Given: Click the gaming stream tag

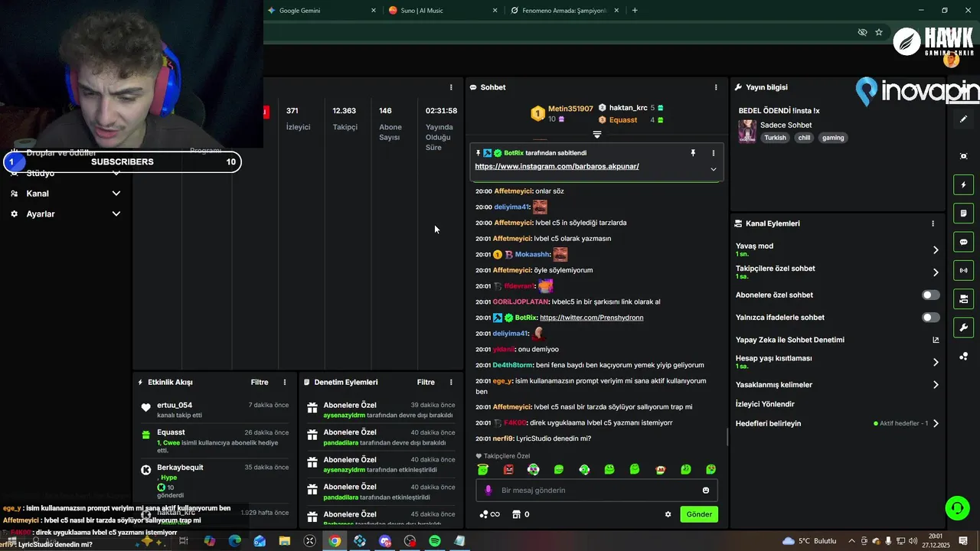Looking at the screenshot, I should coord(833,138).
